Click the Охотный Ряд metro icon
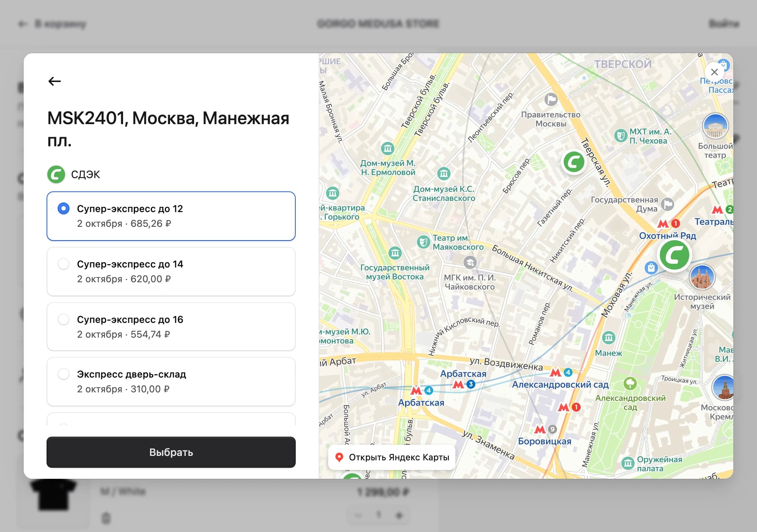 [x=663, y=224]
